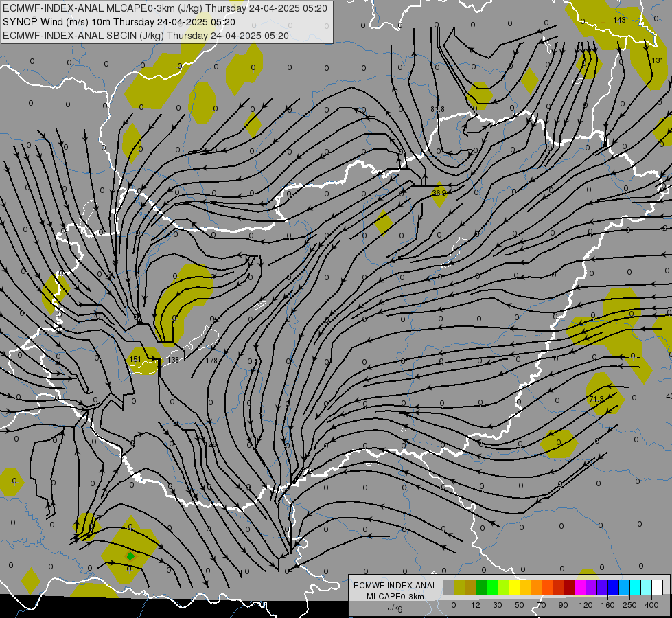
Task: Click the bright green legend swatch
Action: click(492, 588)
